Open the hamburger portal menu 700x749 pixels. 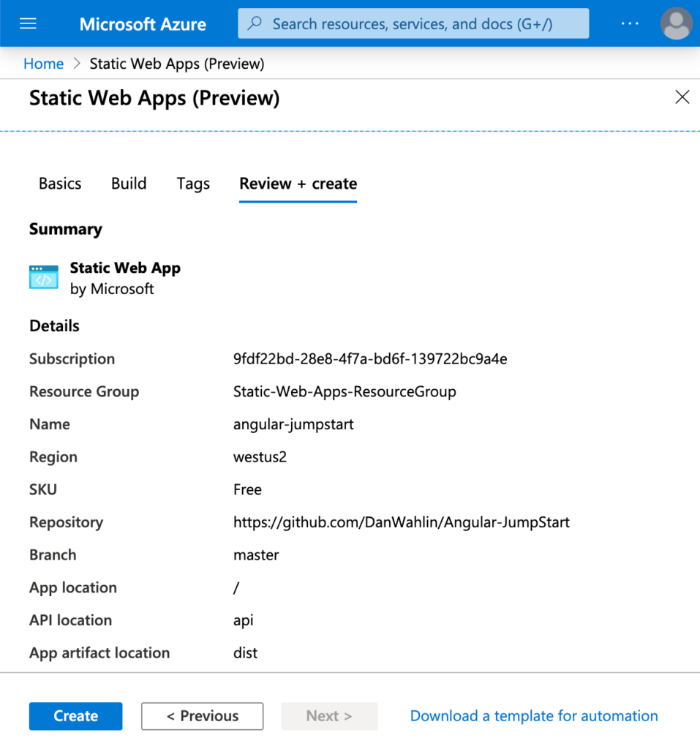[28, 23]
